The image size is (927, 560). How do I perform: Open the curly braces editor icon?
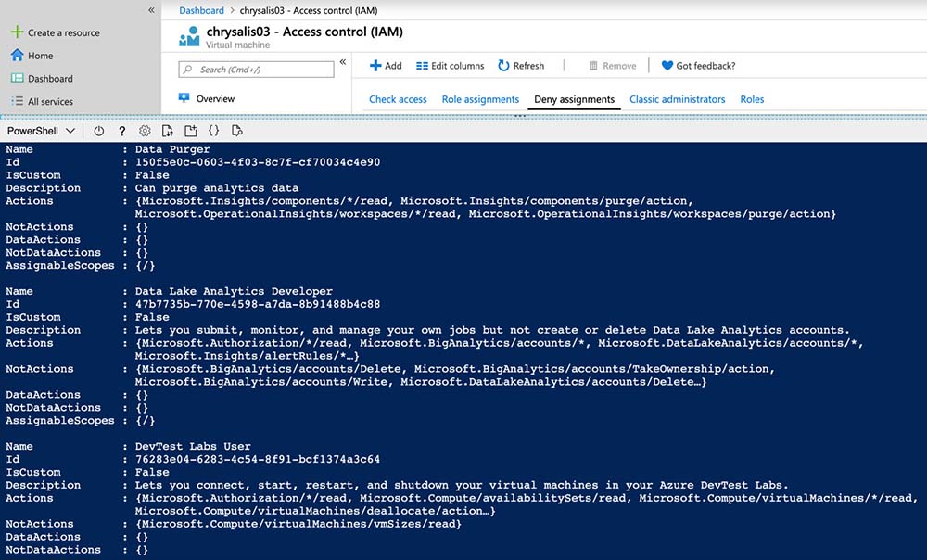(214, 131)
